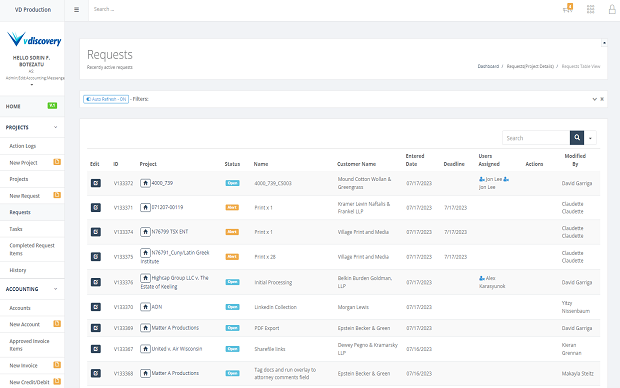The height and width of the screenshot is (388, 620).
Task: Collapse the ACCOUNTING sidebar section
Action: pos(55,289)
